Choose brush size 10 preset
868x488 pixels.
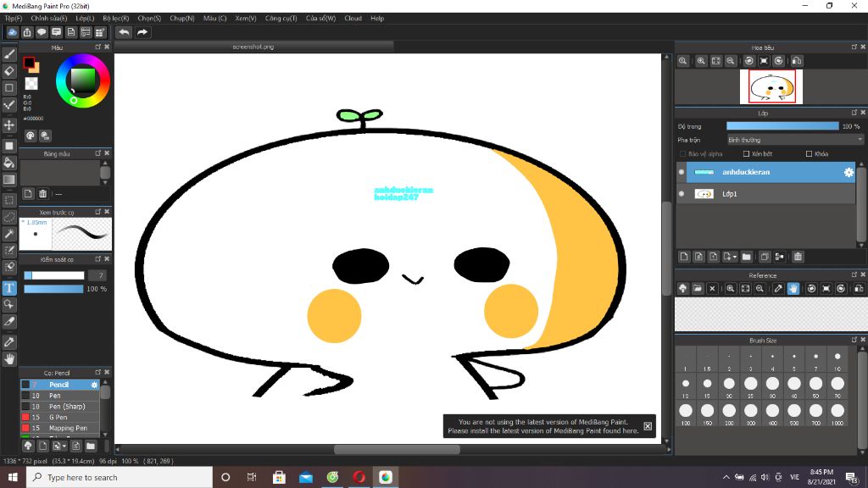tap(837, 359)
